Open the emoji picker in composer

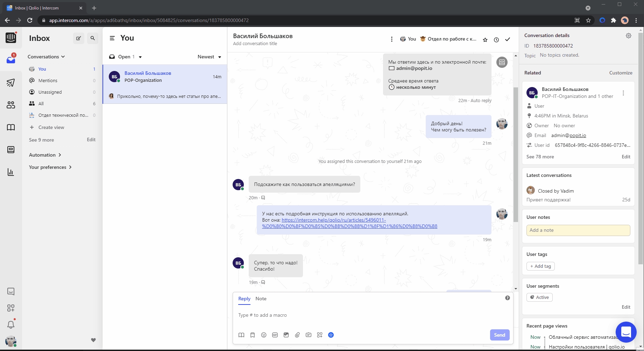[264, 335]
